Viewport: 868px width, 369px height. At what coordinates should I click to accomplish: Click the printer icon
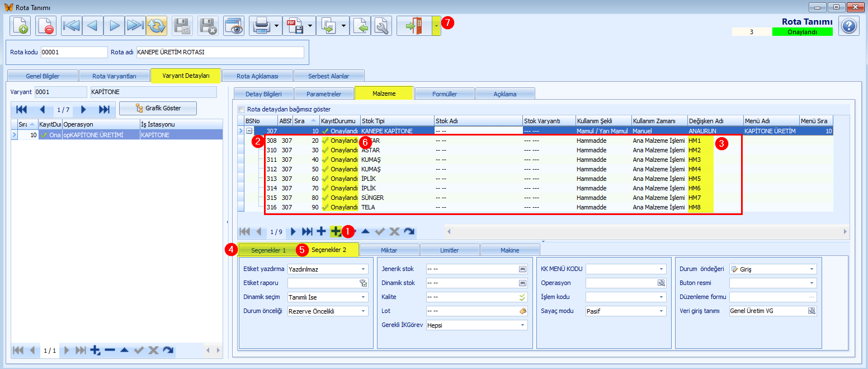[261, 26]
